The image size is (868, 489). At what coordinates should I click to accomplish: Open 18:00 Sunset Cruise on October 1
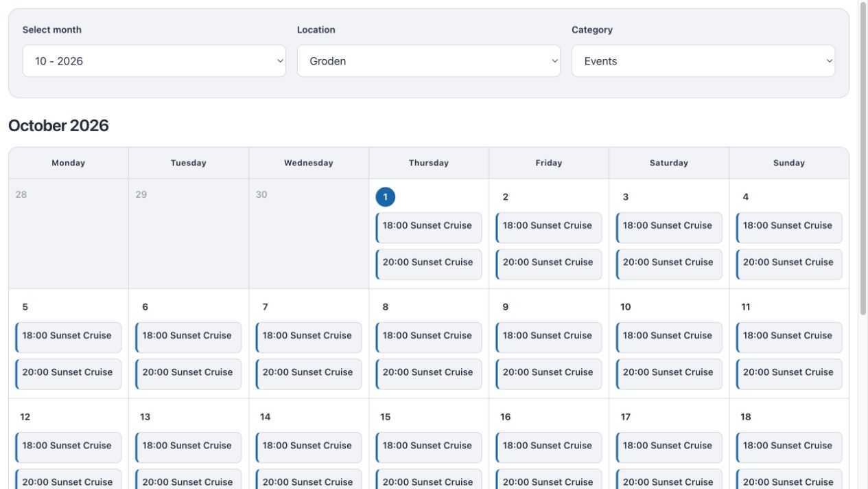[x=429, y=227]
